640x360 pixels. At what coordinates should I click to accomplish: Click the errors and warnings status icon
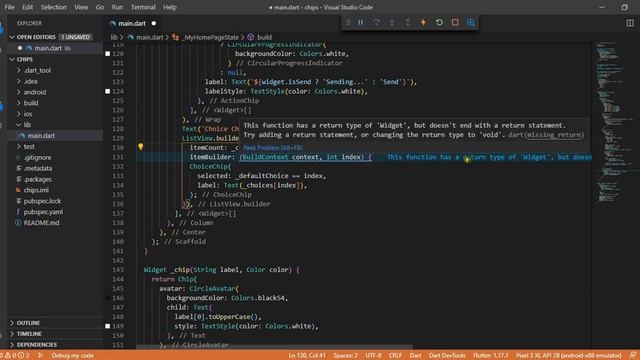pyautogui.click(x=15, y=356)
